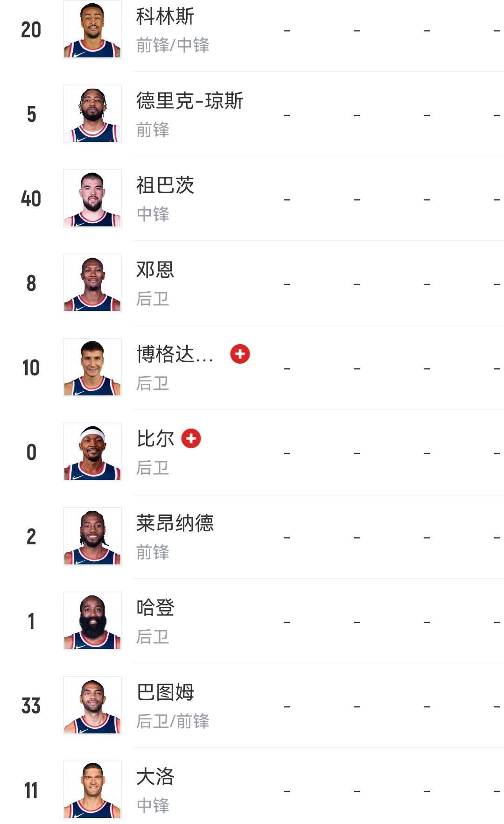504x824 pixels.
Task: Tap the name 莱昂纳德
Action: click(175, 523)
